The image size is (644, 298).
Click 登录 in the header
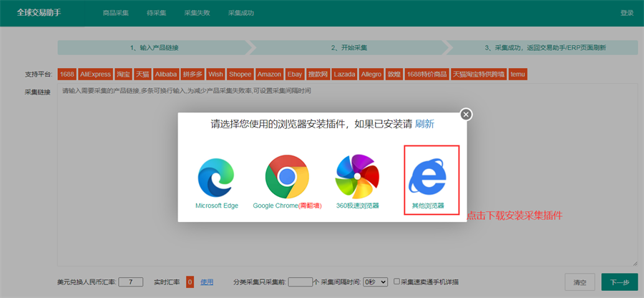(x=627, y=13)
